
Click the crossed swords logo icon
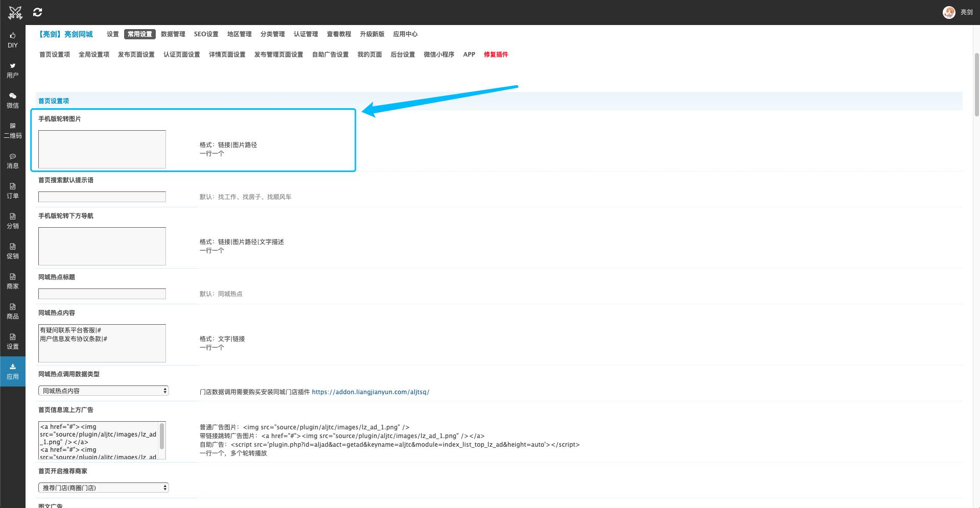pos(15,12)
